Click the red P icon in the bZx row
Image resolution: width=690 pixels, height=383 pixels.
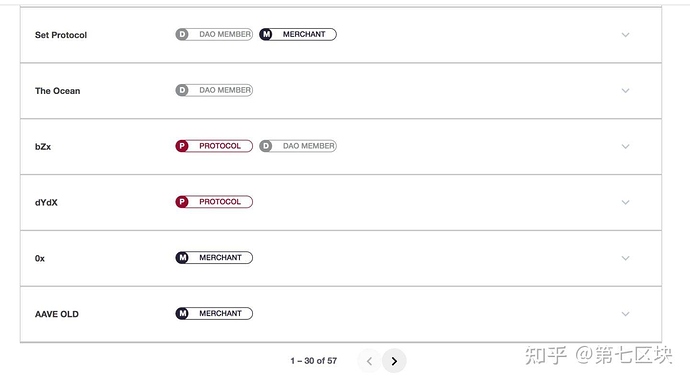tap(182, 146)
